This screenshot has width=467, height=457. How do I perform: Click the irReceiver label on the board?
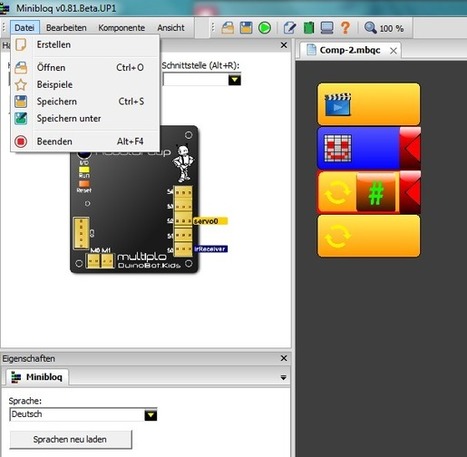[x=211, y=249]
